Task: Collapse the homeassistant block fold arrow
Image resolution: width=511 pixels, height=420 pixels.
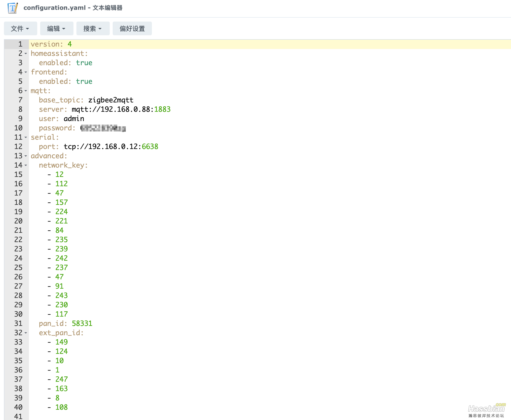Action: pos(26,54)
